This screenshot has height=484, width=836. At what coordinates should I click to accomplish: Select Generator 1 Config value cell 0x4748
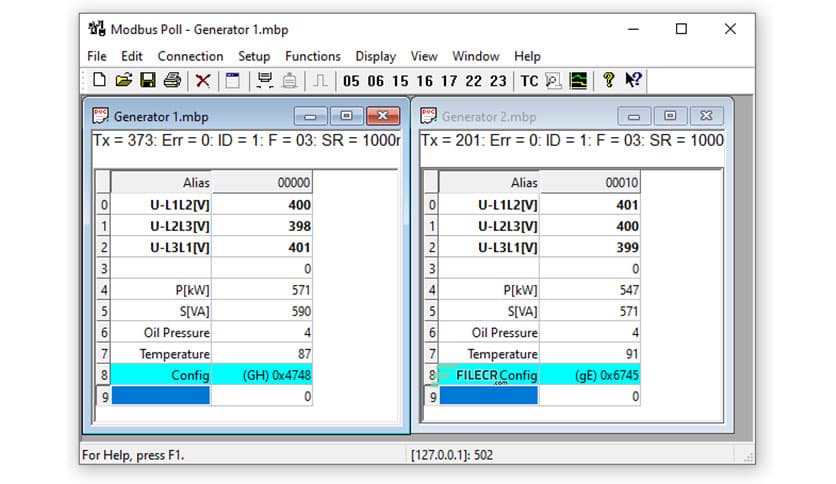pos(263,376)
